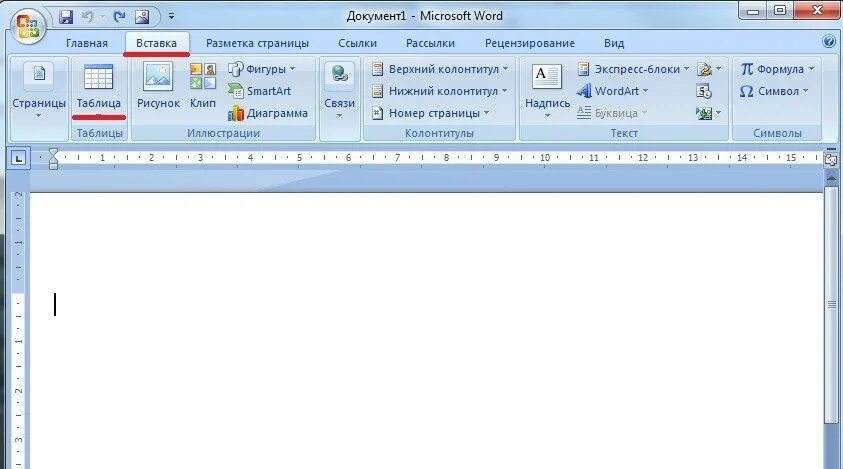This screenshot has width=843, height=469.
Task: Open Customize Quick Access Toolbar arrow
Action: [171, 17]
